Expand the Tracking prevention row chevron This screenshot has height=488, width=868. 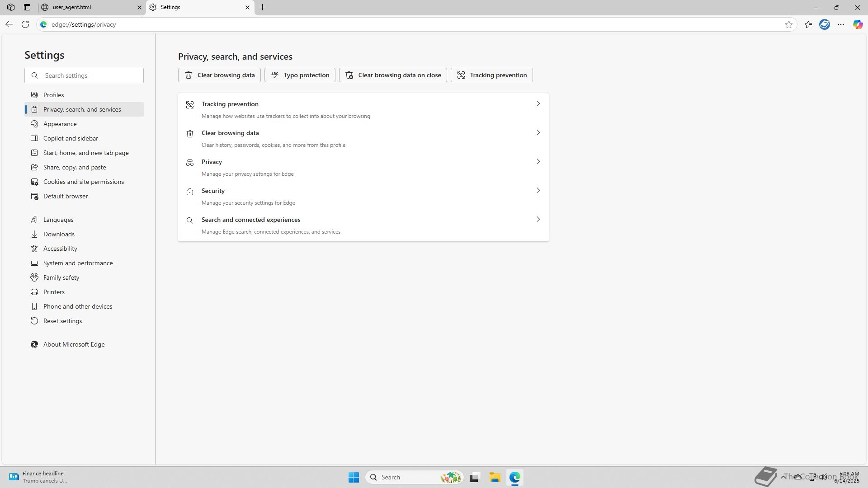coord(538,104)
